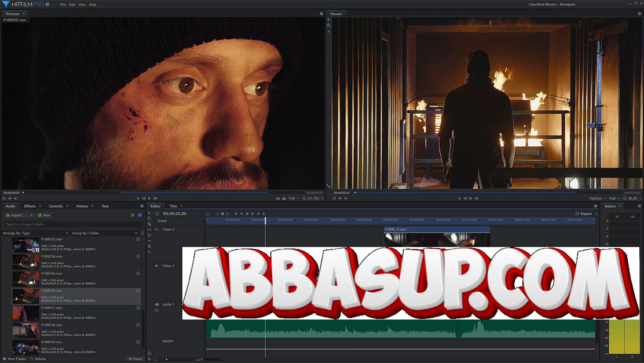Click the Delete button in the media panel
644x363 pixels.
pyautogui.click(x=38, y=359)
